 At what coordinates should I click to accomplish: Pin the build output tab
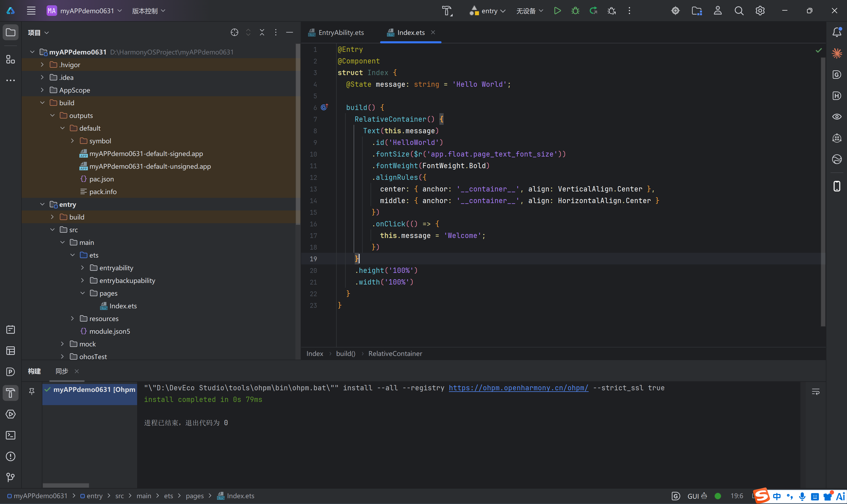[x=32, y=392]
